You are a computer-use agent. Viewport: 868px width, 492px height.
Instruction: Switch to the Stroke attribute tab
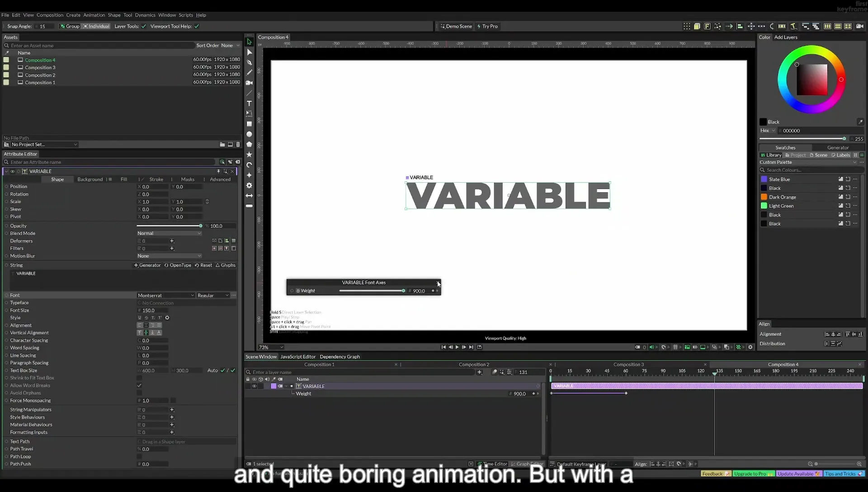156,180
